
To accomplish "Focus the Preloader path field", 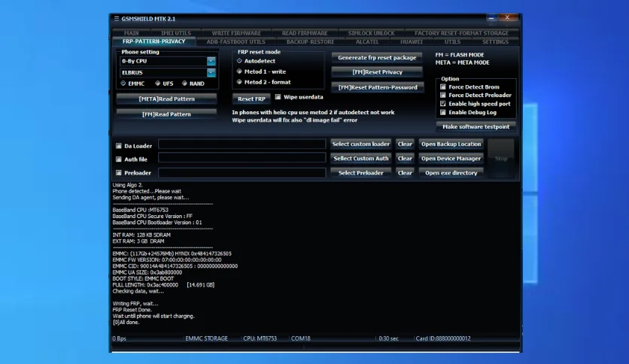I will point(242,173).
